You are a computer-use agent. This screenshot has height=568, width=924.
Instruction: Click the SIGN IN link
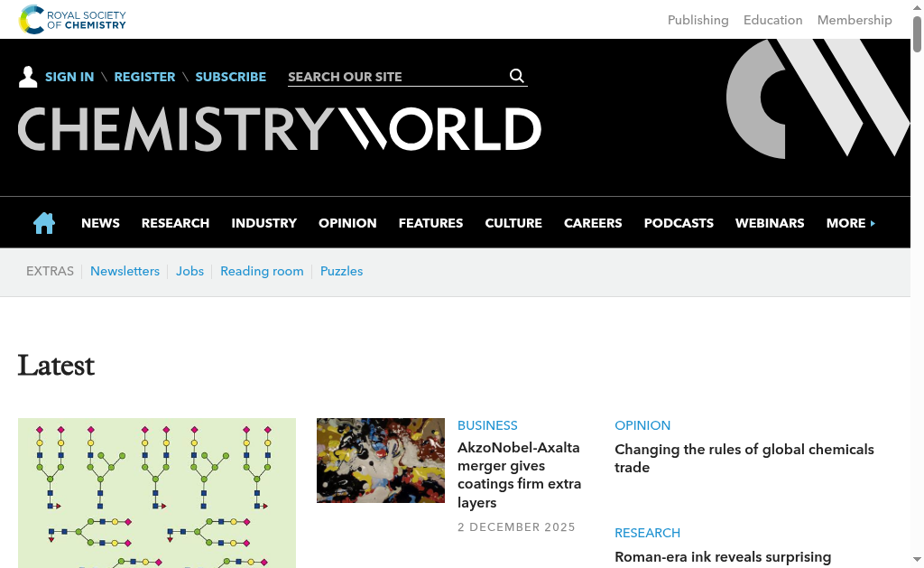click(69, 77)
